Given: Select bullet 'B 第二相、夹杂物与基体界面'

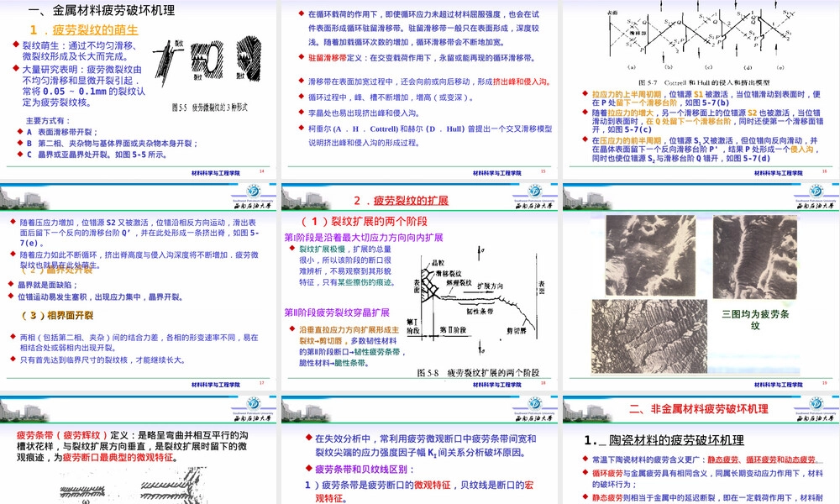Looking at the screenshot, I should tap(112, 143).
